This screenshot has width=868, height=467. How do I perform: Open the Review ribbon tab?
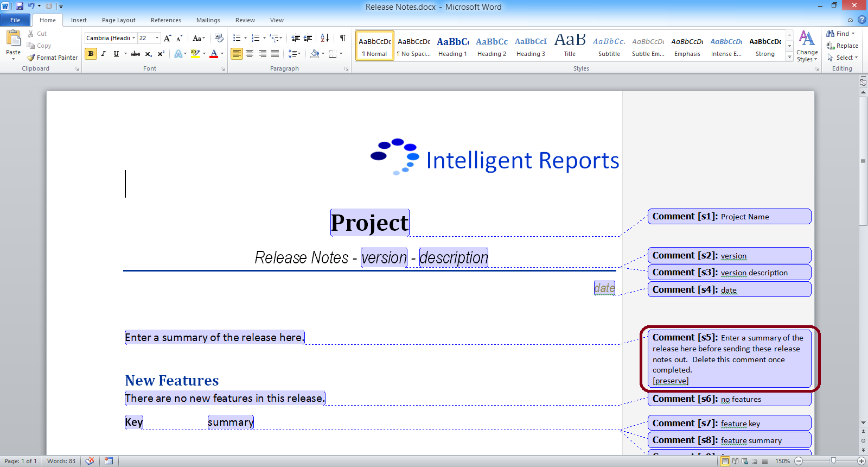coord(245,20)
